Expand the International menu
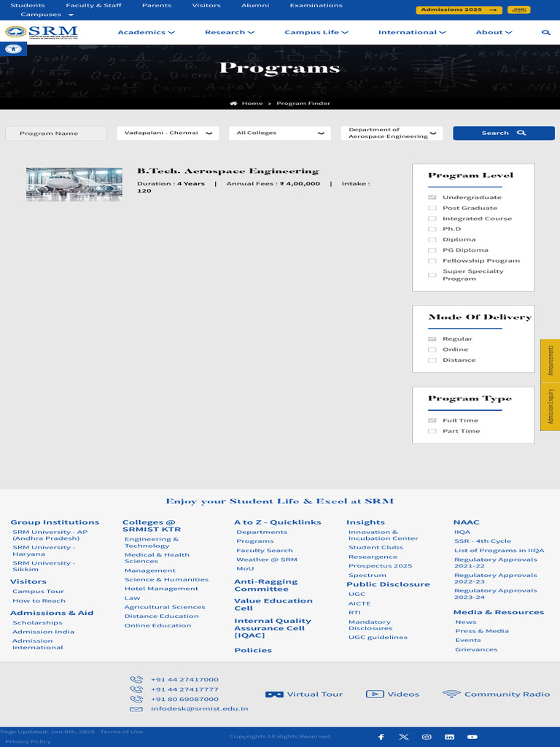 tap(412, 32)
